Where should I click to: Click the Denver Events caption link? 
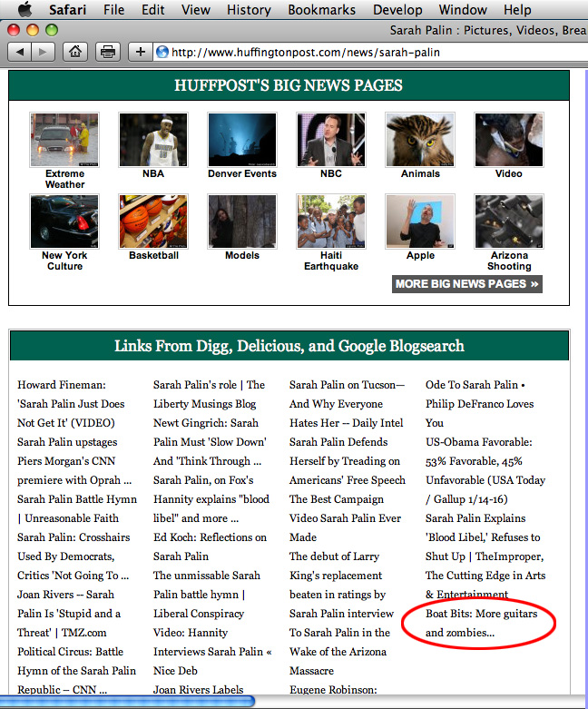pyautogui.click(x=242, y=173)
